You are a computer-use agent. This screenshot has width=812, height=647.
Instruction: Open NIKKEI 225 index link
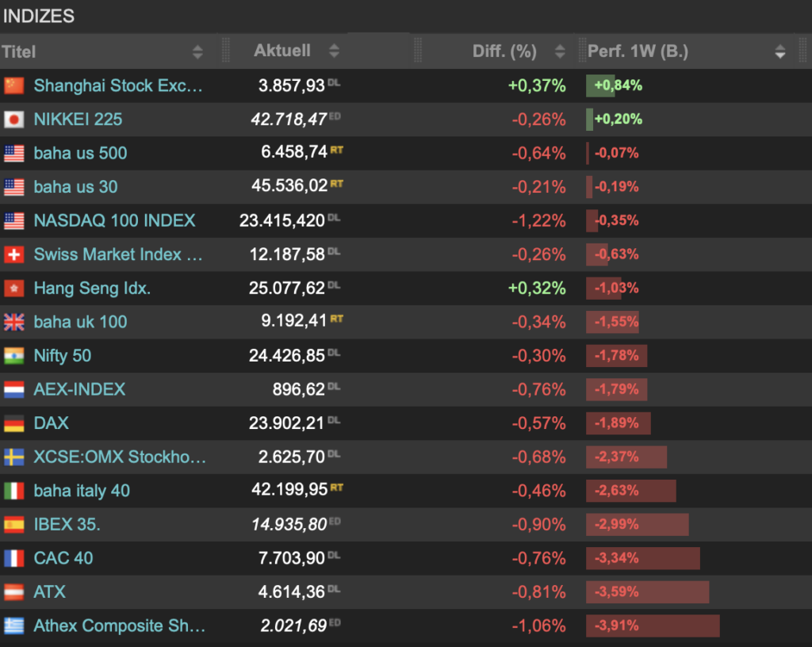coord(78,120)
